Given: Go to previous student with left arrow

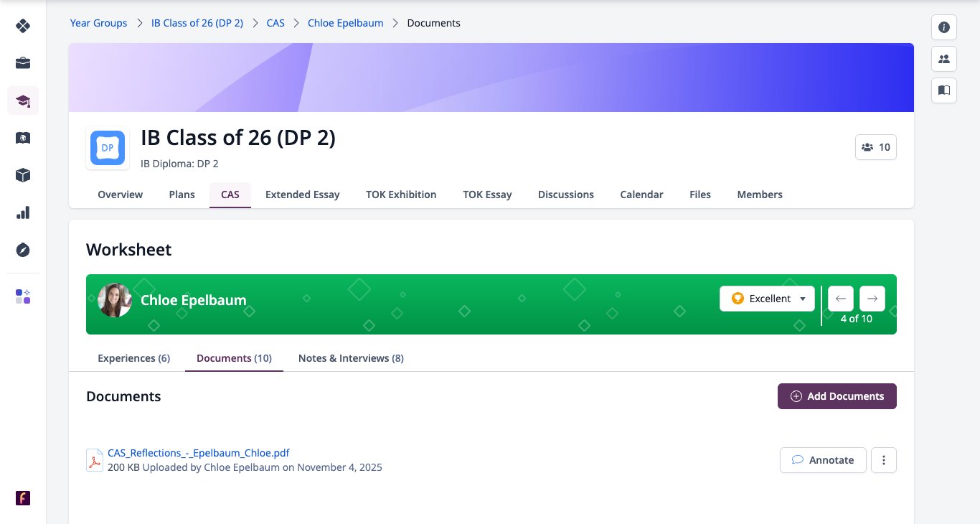Looking at the screenshot, I should point(841,299).
